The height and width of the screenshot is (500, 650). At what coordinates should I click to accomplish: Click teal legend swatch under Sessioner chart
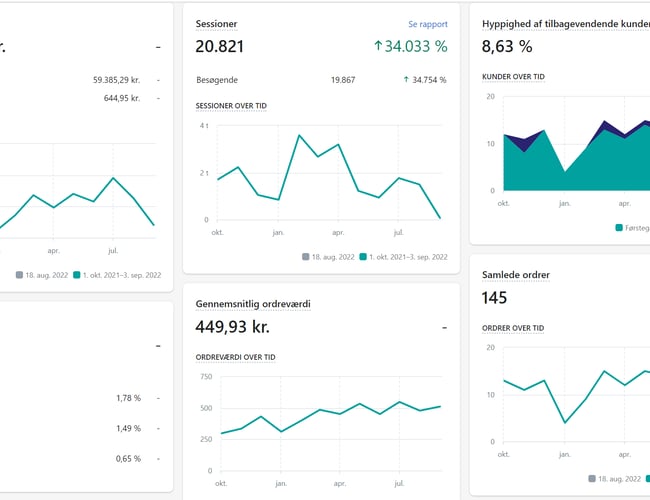(x=363, y=256)
